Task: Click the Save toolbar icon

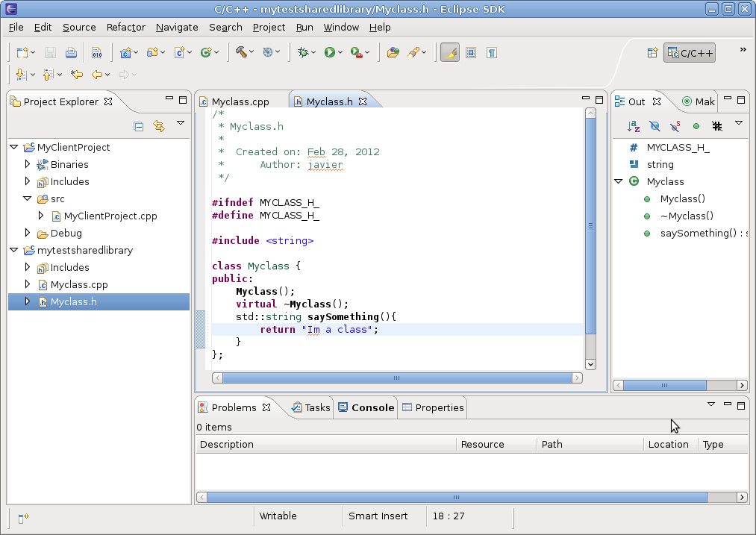Action: click(50, 52)
